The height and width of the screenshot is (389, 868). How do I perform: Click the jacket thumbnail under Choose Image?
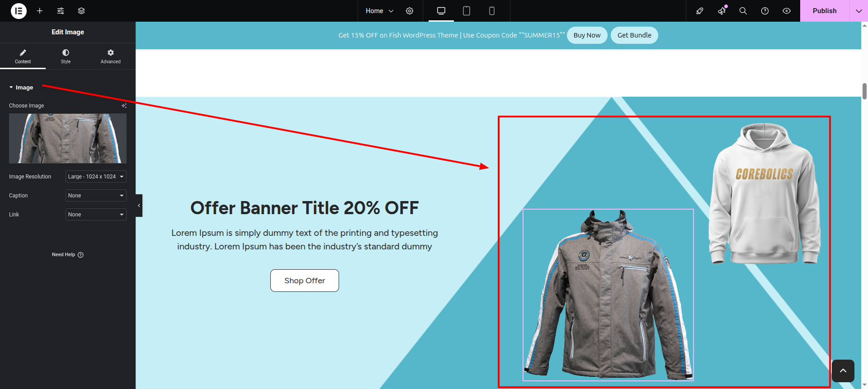click(68, 138)
